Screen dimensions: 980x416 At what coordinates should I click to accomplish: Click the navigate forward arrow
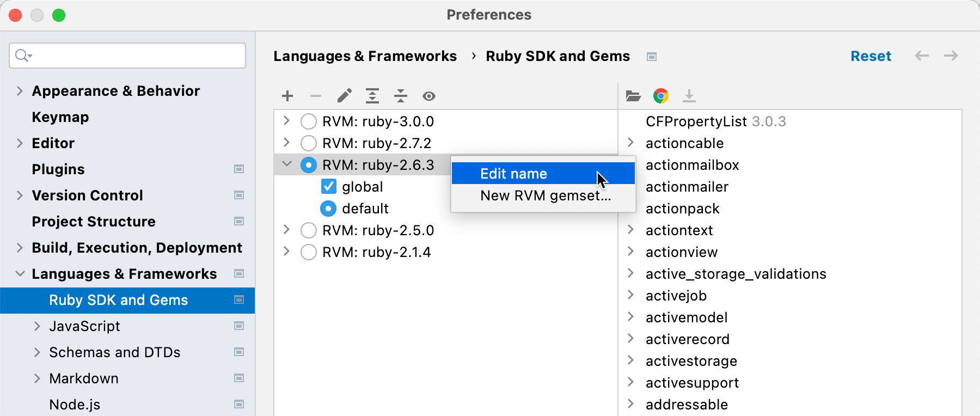point(951,56)
